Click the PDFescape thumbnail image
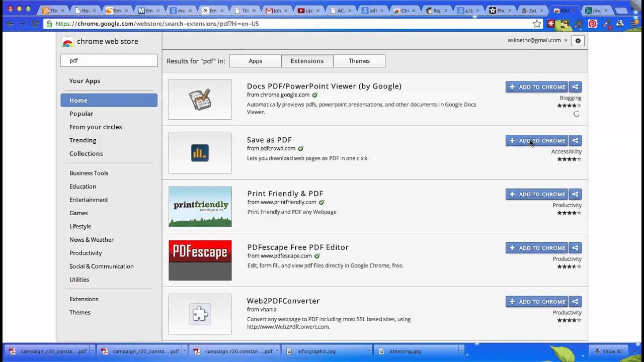The image size is (644, 362). point(200,260)
